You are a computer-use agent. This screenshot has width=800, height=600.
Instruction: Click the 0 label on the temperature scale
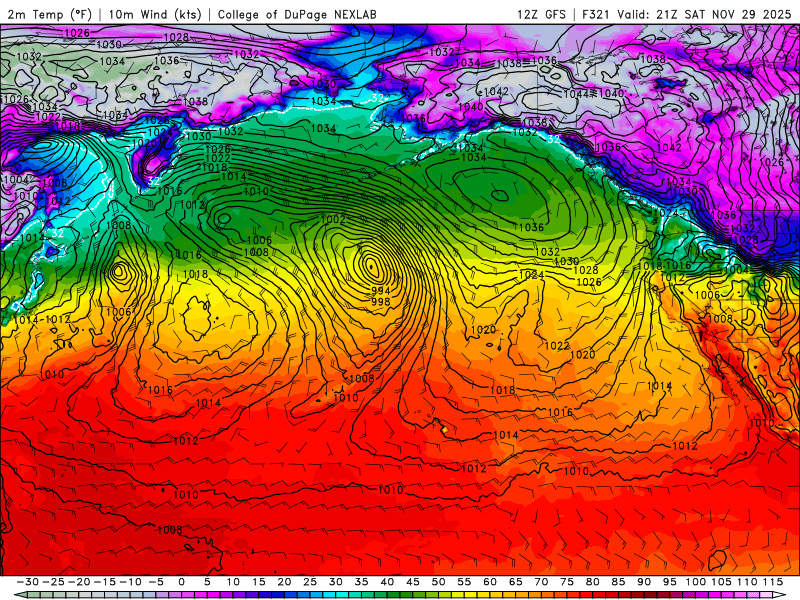pos(182,582)
